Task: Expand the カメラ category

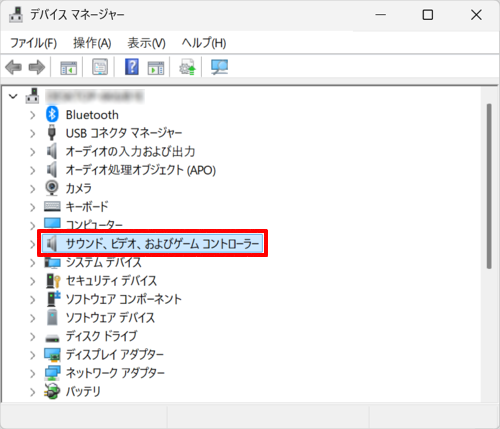Action: 32,189
